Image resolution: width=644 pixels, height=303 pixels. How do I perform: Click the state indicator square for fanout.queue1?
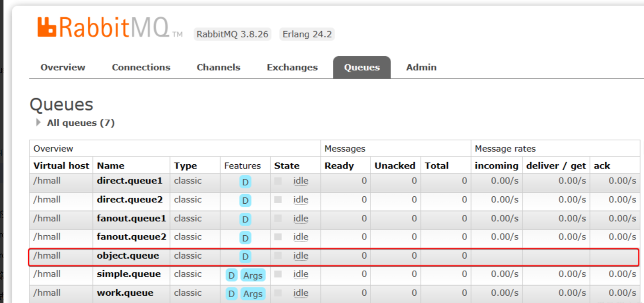pos(278,219)
